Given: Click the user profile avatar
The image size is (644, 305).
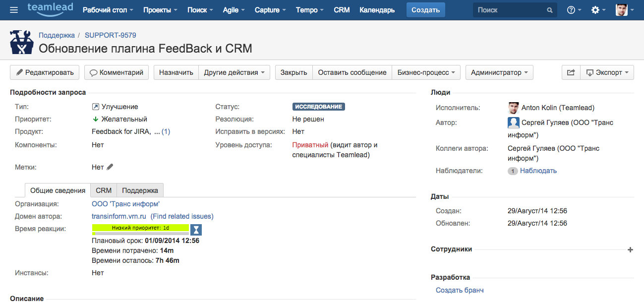Looking at the screenshot, I should pos(622,10).
